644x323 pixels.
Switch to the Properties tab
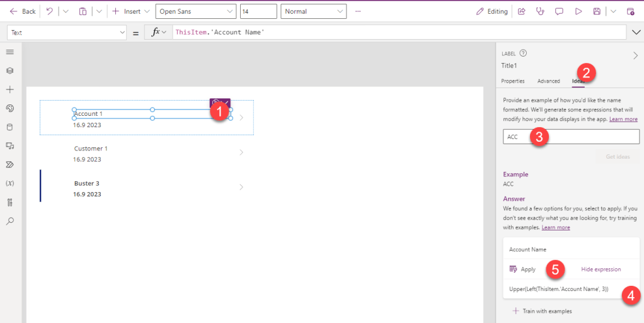coord(512,81)
